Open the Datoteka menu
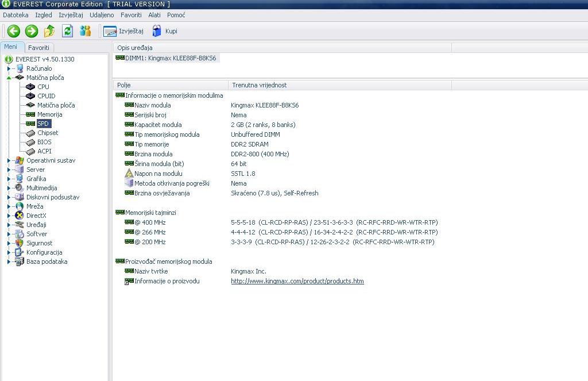 click(x=16, y=15)
